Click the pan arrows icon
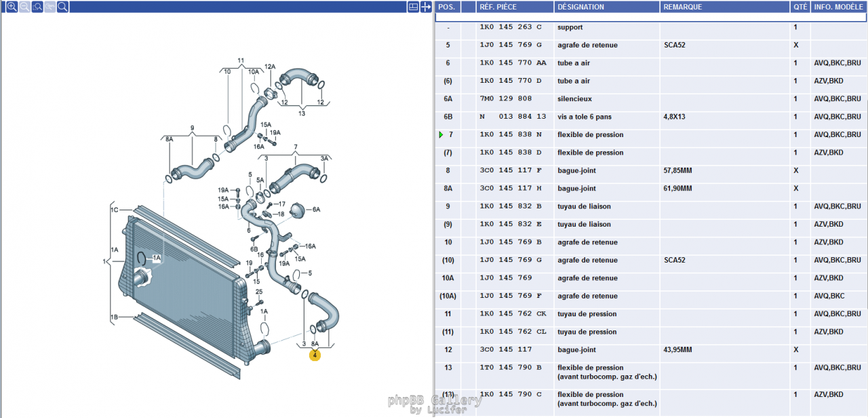The width and height of the screenshot is (868, 418). click(426, 7)
